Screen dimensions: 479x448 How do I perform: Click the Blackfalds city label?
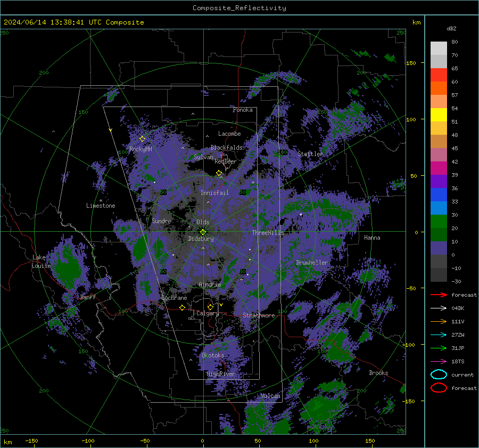[226, 148]
